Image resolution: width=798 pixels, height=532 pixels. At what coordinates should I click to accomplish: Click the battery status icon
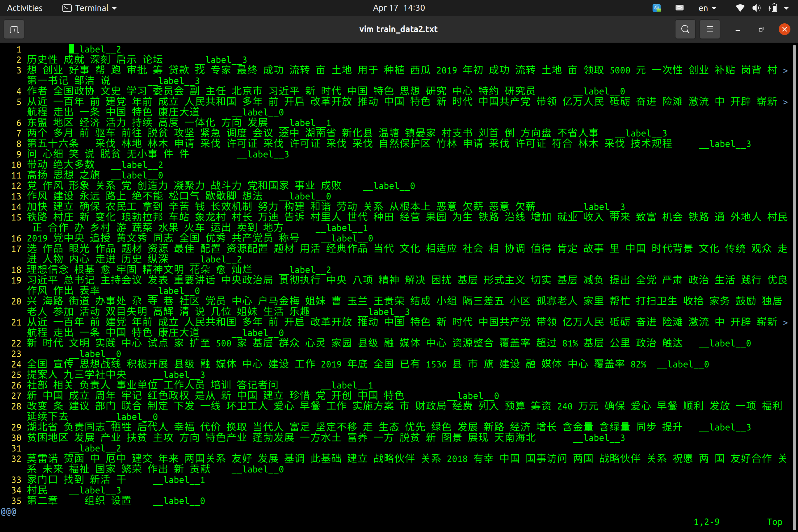pyautogui.click(x=773, y=8)
